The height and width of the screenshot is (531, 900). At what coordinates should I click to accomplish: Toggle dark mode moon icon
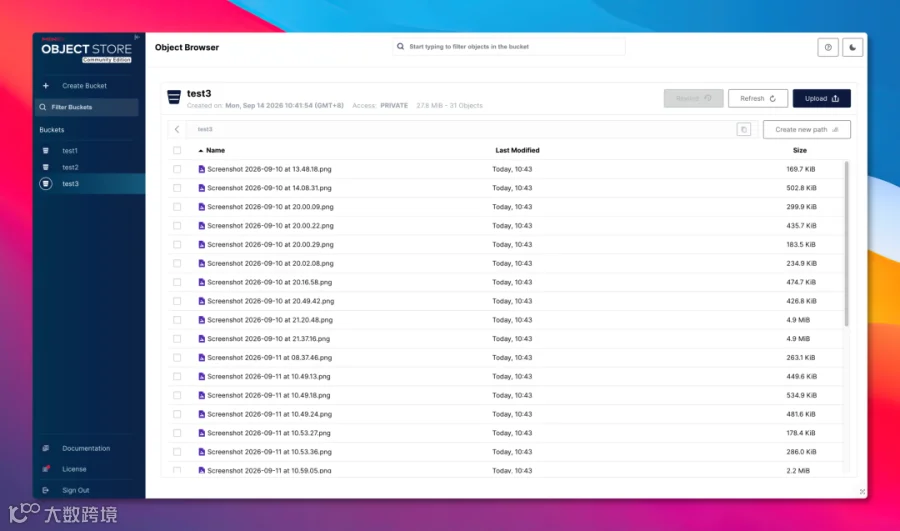click(x=852, y=48)
